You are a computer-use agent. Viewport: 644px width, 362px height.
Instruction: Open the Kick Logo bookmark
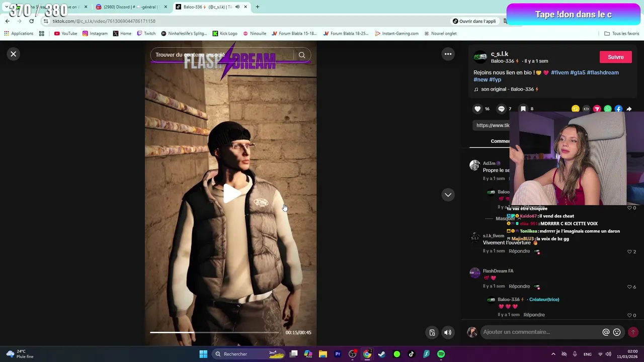pos(225,34)
